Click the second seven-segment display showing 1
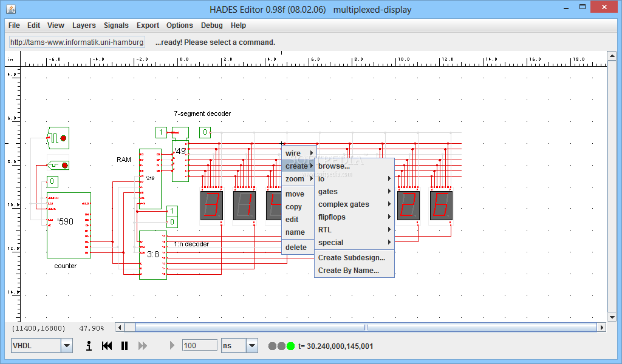 click(x=244, y=206)
